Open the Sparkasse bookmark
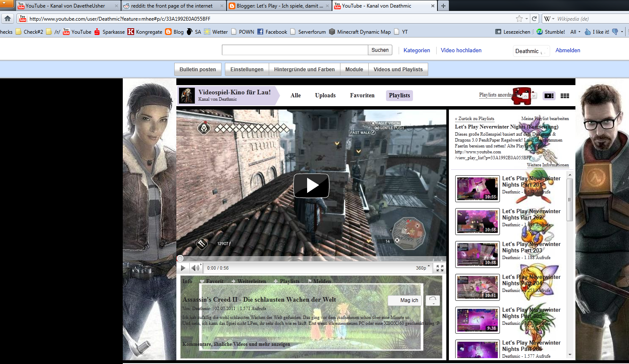629x364 pixels. (110, 32)
